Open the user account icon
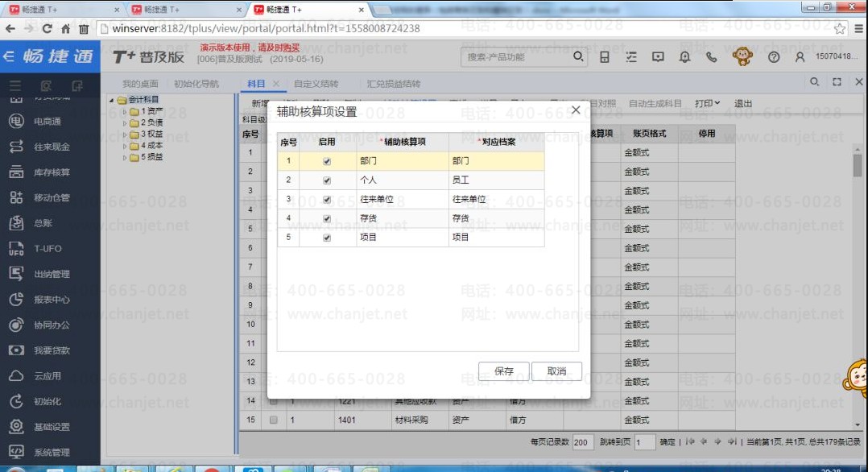868x472 pixels. point(800,56)
